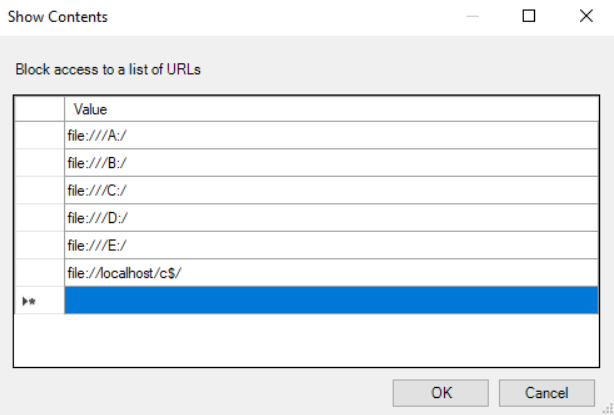Select the file:///E:/ value cell
614x415 pixels.
point(335,244)
